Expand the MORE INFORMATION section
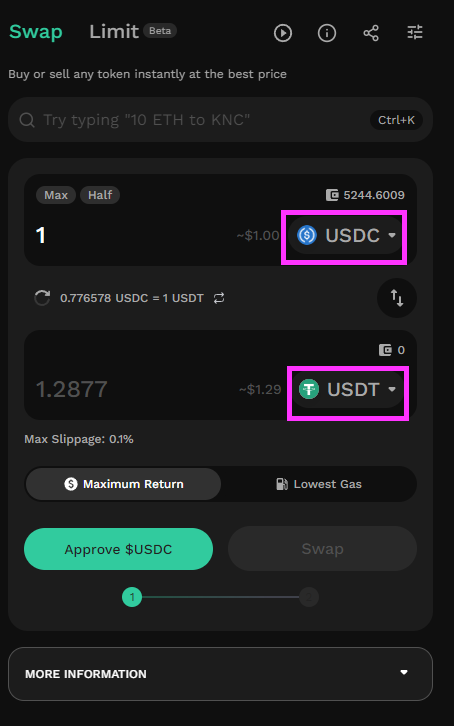Image resolution: width=454 pixels, height=726 pixels. point(220,674)
